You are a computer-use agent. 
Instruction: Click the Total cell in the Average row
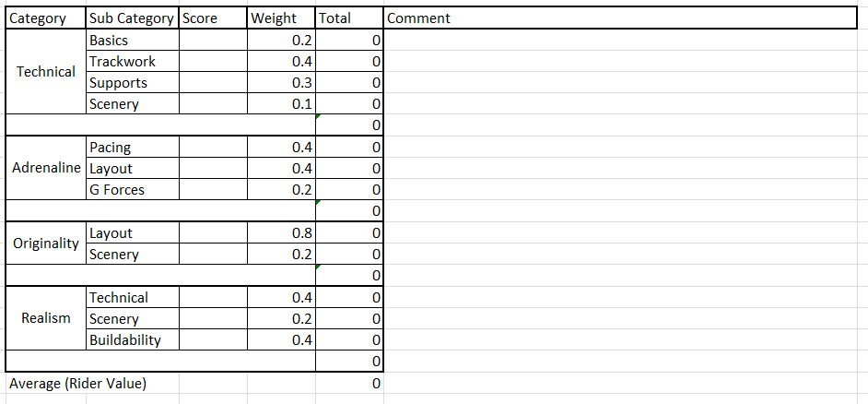tap(348, 384)
